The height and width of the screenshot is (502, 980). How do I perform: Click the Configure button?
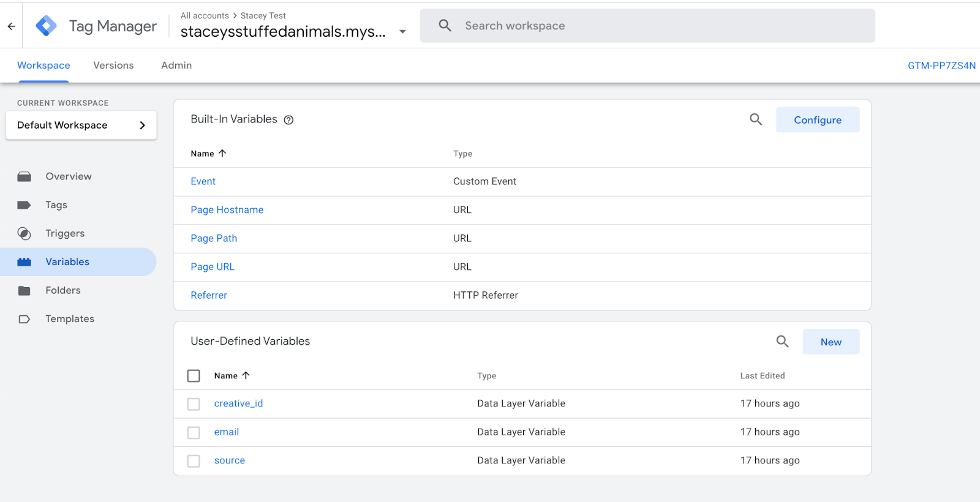[x=818, y=120]
